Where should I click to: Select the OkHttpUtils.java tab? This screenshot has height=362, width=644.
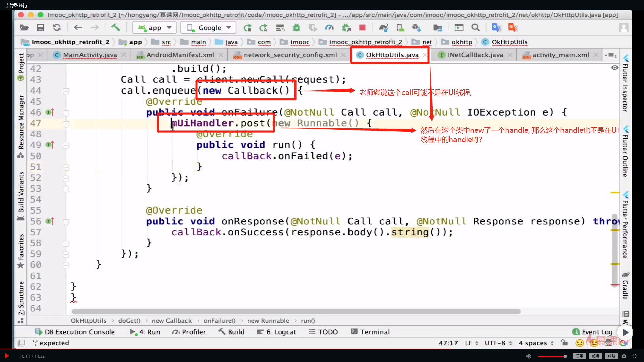click(392, 55)
